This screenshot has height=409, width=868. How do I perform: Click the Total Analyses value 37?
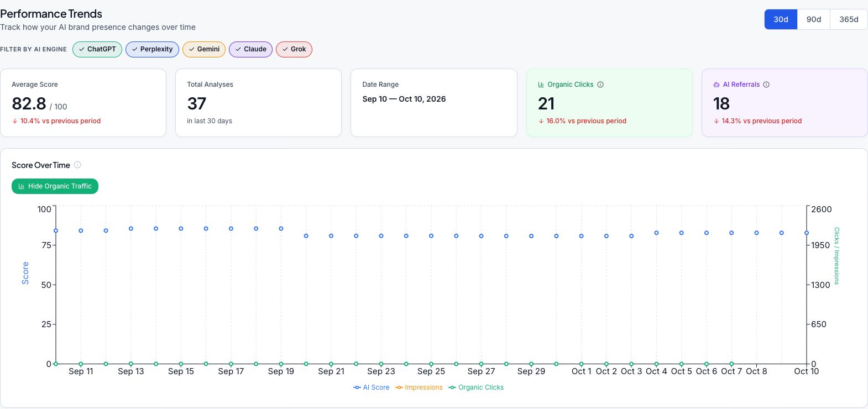(x=196, y=104)
